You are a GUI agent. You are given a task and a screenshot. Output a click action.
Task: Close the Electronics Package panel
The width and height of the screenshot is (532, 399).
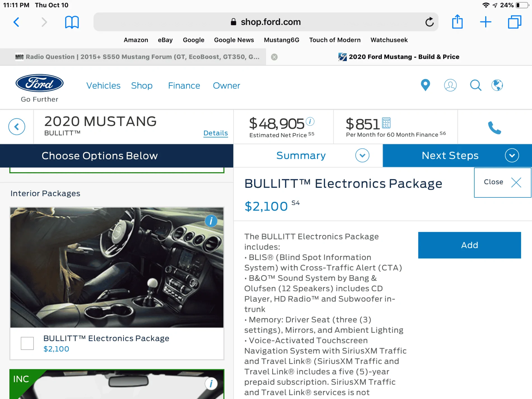(x=502, y=182)
